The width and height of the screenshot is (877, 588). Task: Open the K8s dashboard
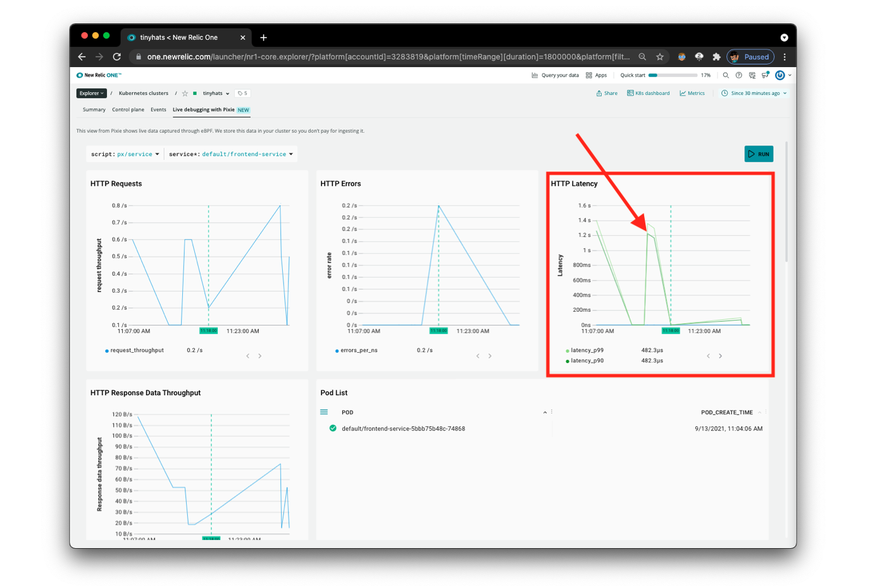point(648,94)
